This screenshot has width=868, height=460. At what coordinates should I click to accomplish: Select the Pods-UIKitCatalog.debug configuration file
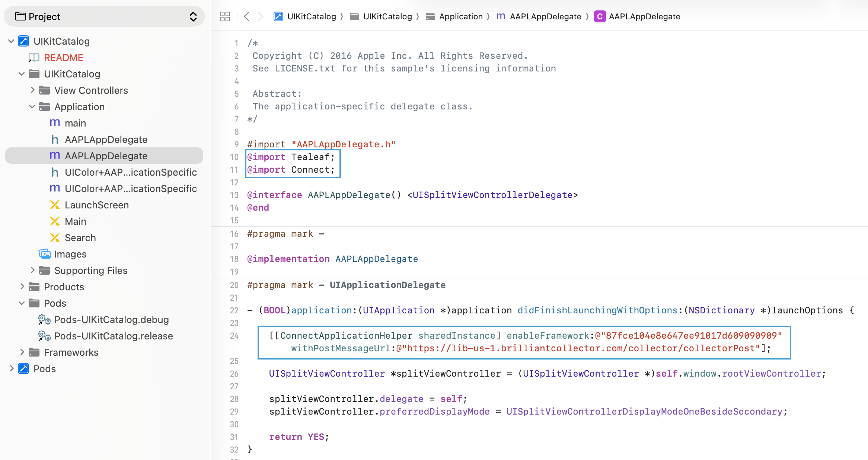pyautogui.click(x=111, y=319)
